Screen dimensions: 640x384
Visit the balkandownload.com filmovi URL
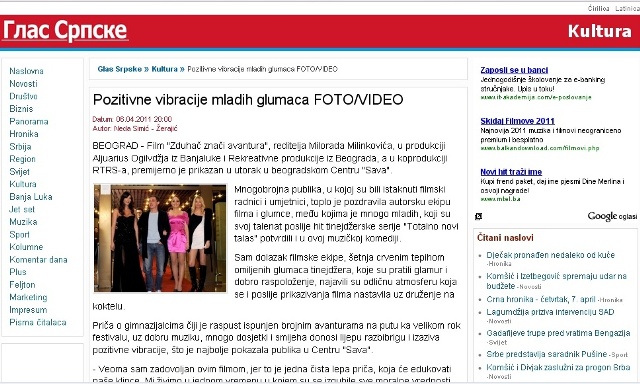click(540, 148)
